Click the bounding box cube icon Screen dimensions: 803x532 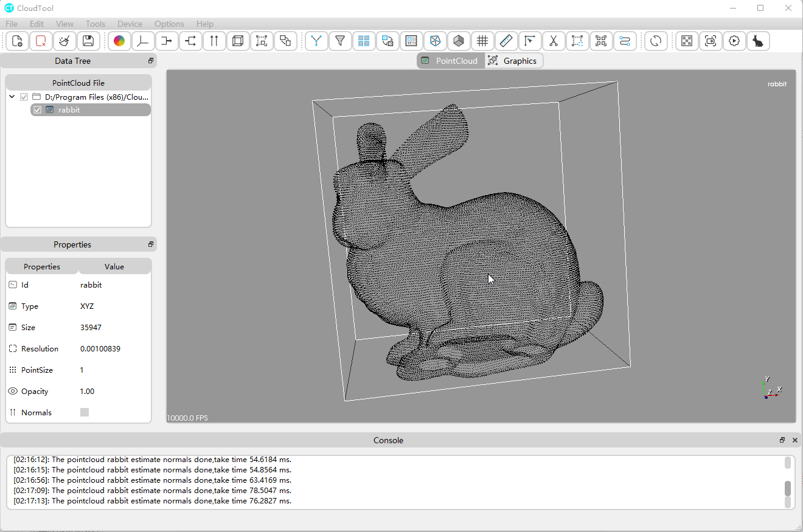coord(238,41)
